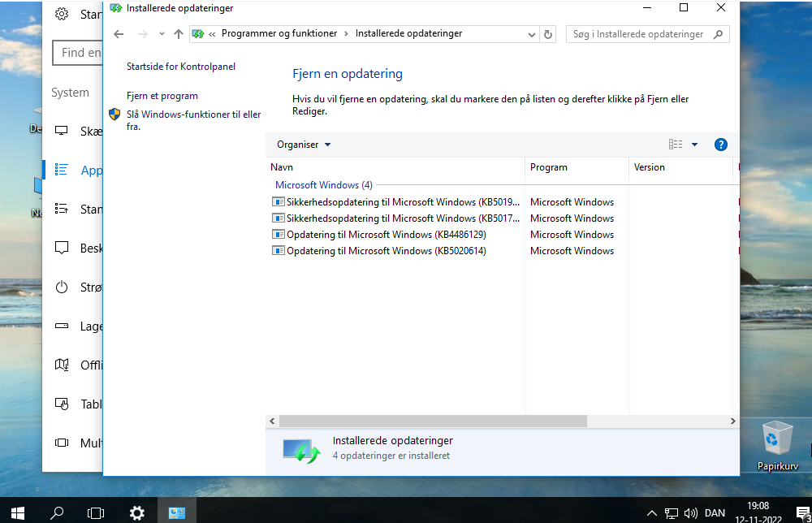
Task: Expand the view options dropdown arrow
Action: point(694,145)
